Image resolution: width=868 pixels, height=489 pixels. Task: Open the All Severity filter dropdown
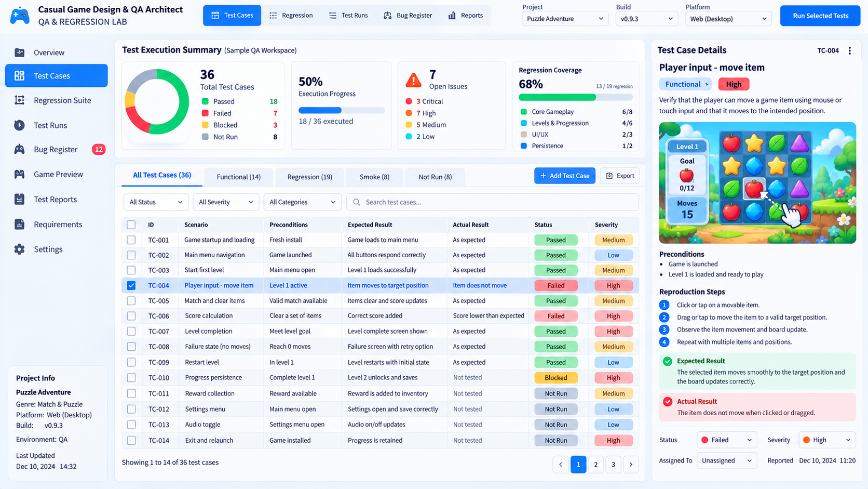(x=225, y=202)
